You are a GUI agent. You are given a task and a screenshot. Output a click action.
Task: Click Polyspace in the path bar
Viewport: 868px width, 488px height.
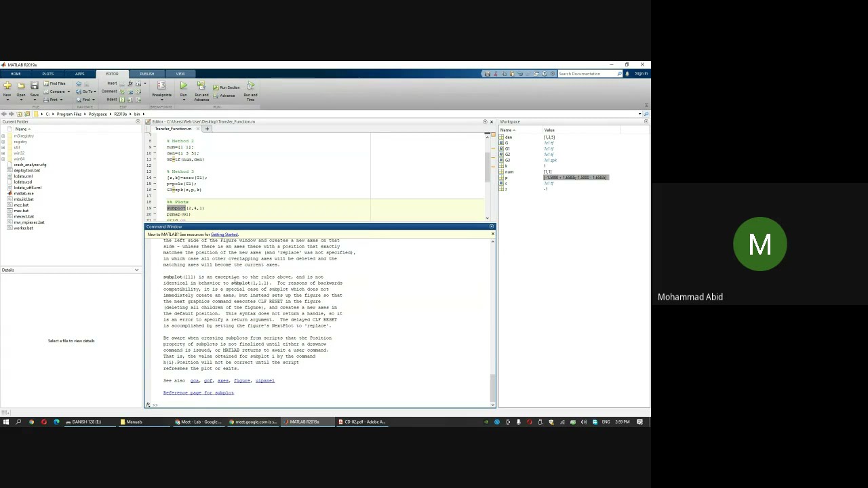(98, 114)
